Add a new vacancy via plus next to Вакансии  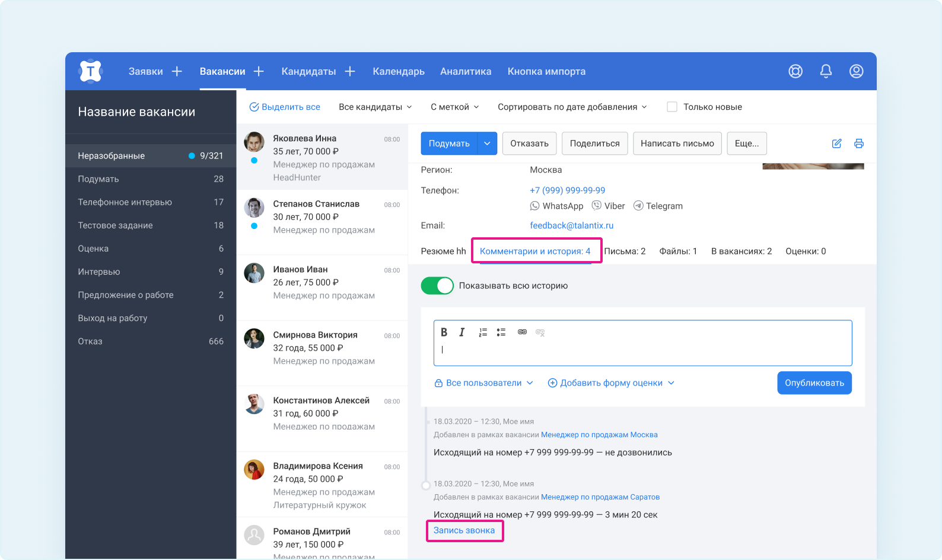tap(259, 71)
